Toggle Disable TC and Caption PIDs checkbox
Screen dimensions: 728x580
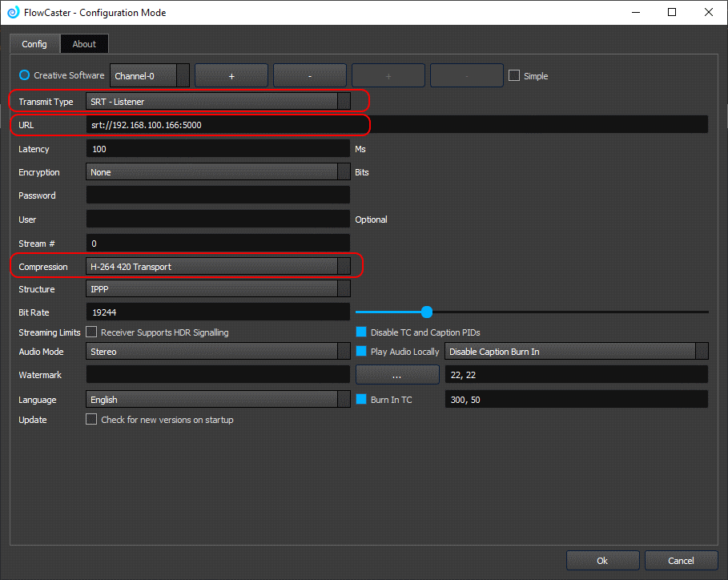361,332
